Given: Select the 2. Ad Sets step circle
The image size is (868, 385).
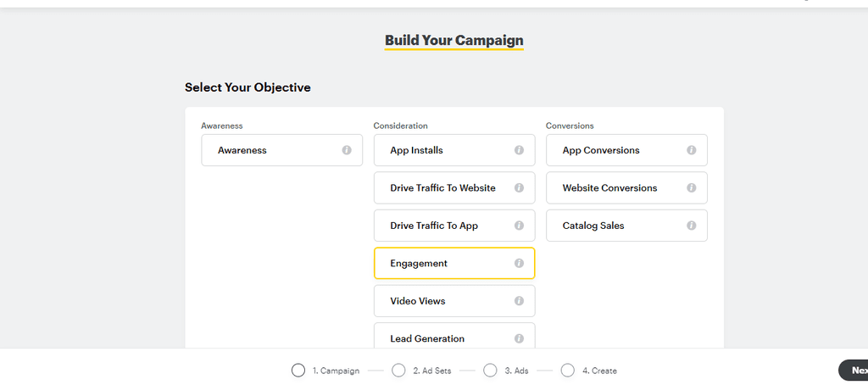Looking at the screenshot, I should coord(398,370).
